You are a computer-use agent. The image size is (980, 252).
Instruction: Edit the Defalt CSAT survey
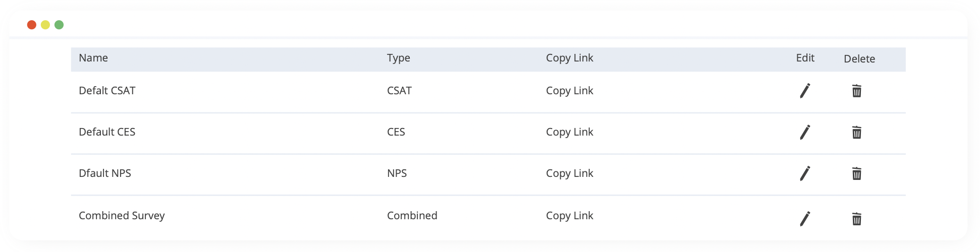coord(805,91)
